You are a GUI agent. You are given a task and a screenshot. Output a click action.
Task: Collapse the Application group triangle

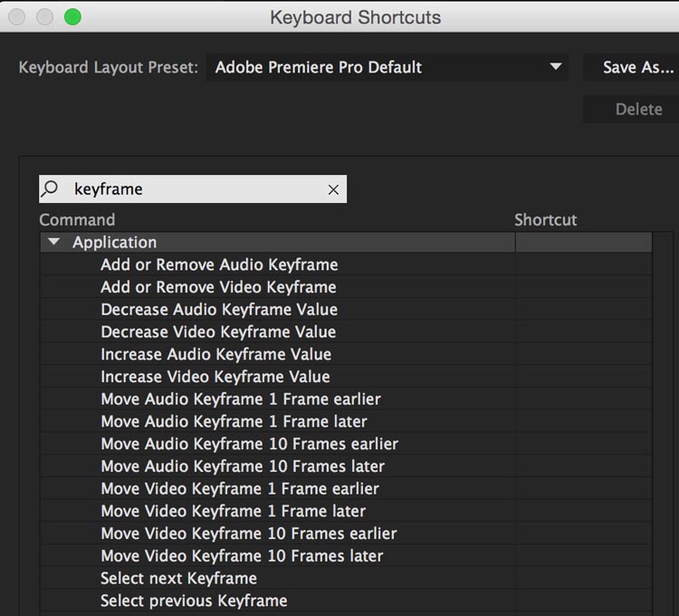[x=54, y=242]
